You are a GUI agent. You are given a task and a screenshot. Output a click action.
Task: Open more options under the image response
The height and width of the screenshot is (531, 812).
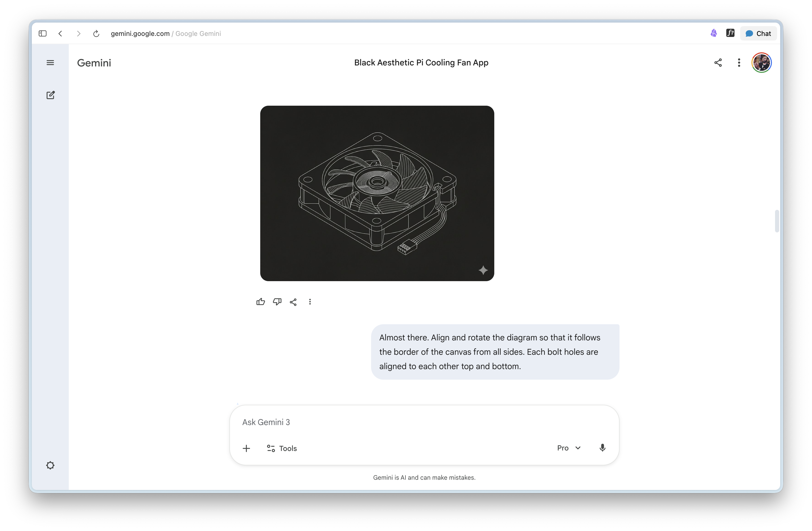310,302
